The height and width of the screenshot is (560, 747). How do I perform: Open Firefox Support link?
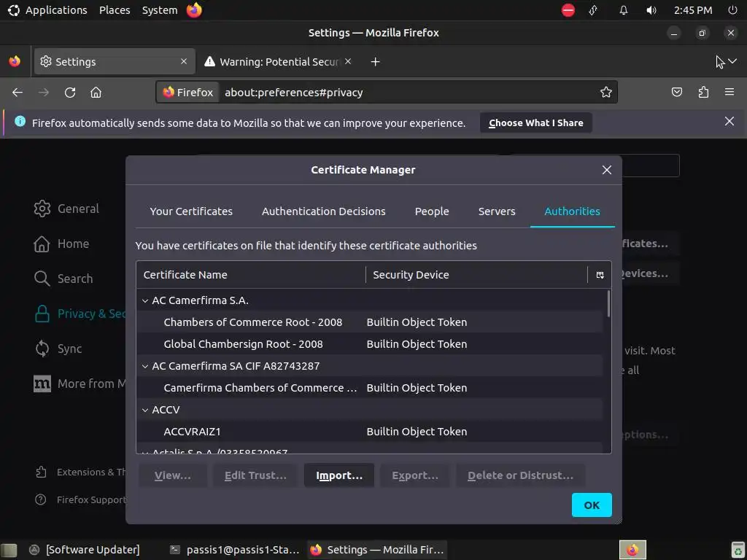click(80, 499)
